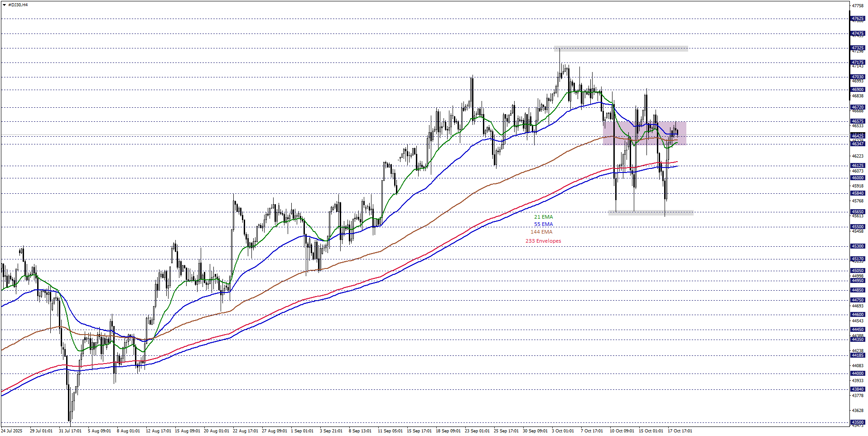
Task: Click the 45300 price level label
Action: pyautogui.click(x=858, y=246)
